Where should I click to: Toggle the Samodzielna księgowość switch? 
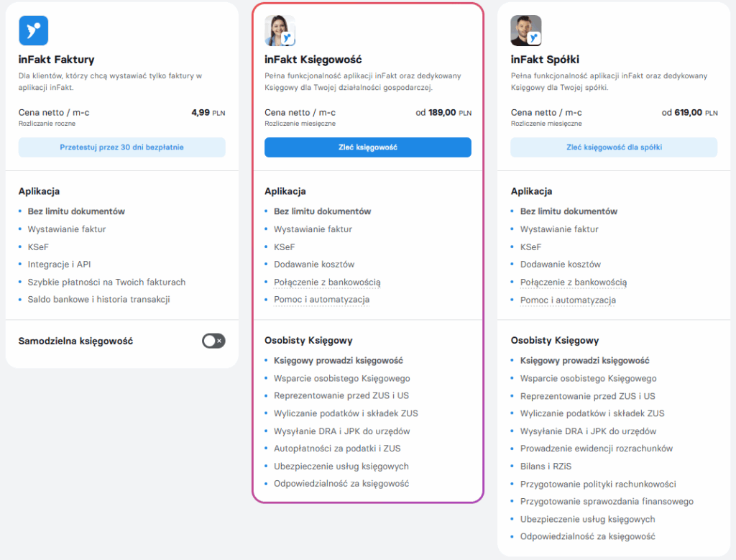click(x=213, y=341)
